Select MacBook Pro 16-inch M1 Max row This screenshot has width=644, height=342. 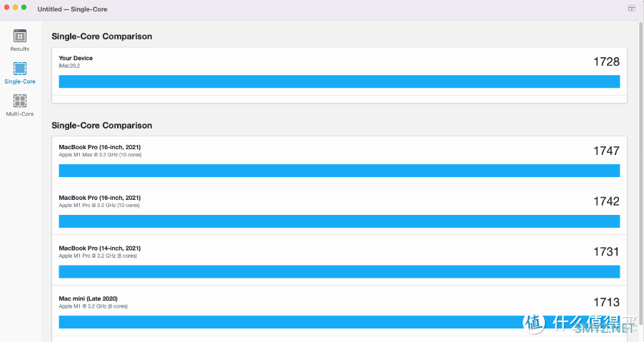point(339,160)
